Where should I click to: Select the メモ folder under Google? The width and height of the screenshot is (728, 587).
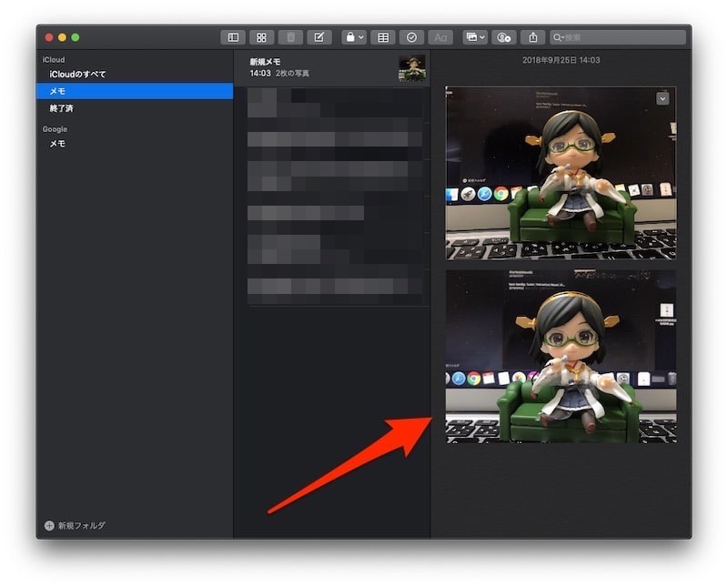[57, 144]
